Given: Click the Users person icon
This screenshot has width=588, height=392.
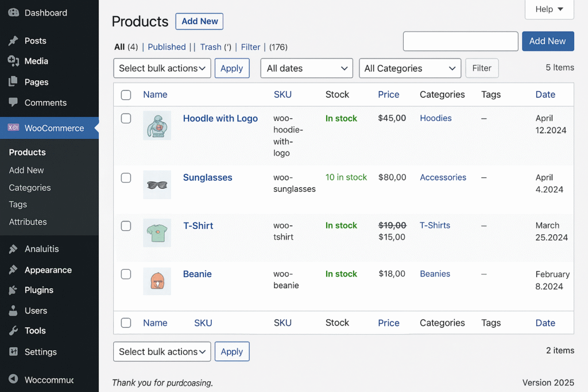Looking at the screenshot, I should point(14,311).
